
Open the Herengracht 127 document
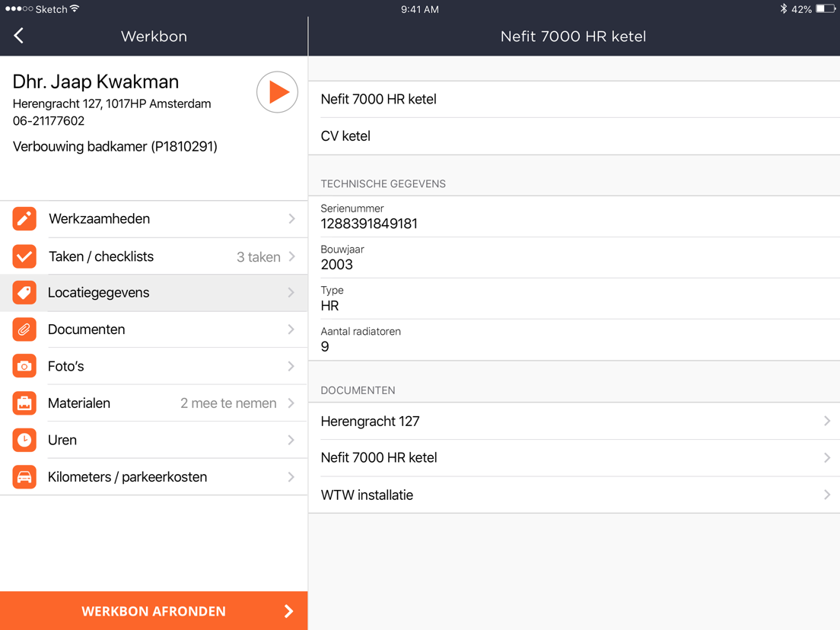point(574,421)
